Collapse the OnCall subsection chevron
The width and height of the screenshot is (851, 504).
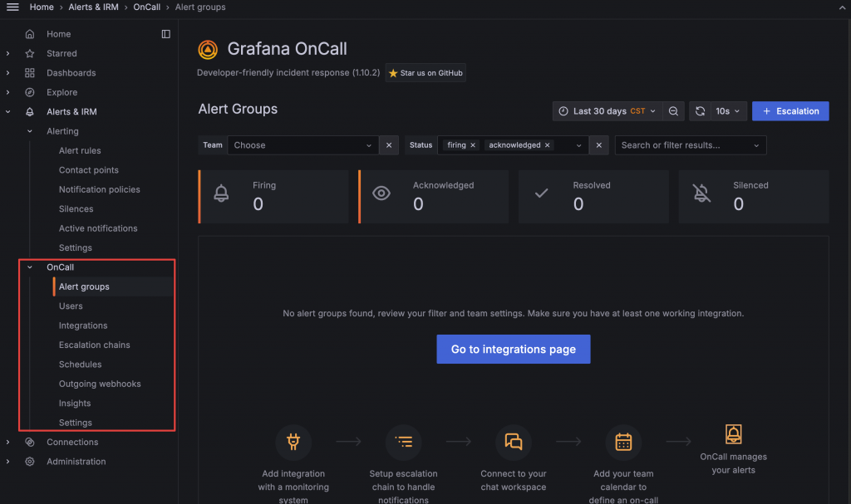click(30, 267)
